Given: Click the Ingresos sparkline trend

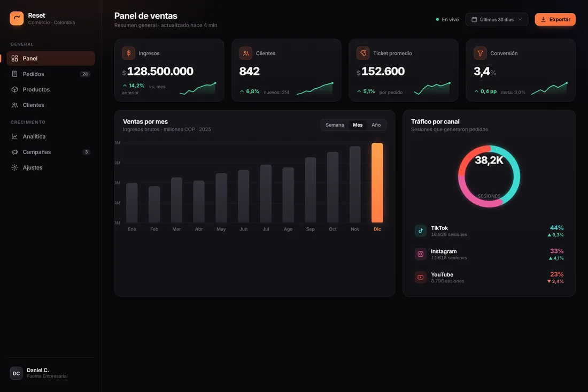Looking at the screenshot, I should click(x=198, y=89).
